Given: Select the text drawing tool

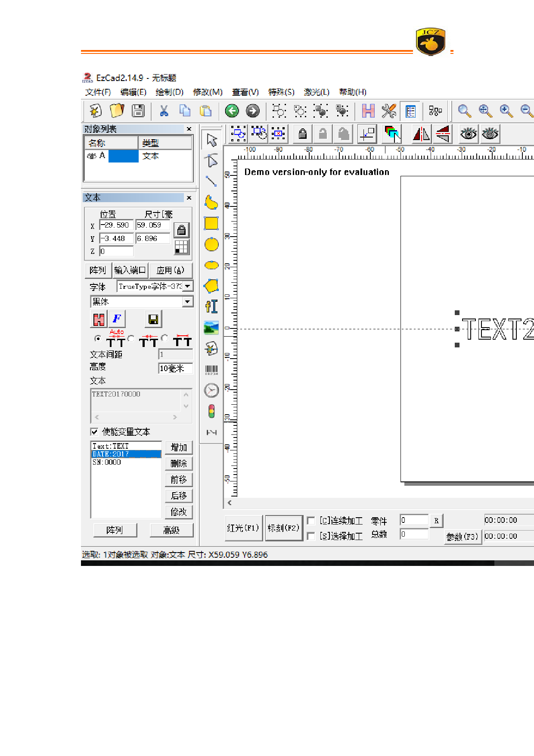Looking at the screenshot, I should (211, 306).
